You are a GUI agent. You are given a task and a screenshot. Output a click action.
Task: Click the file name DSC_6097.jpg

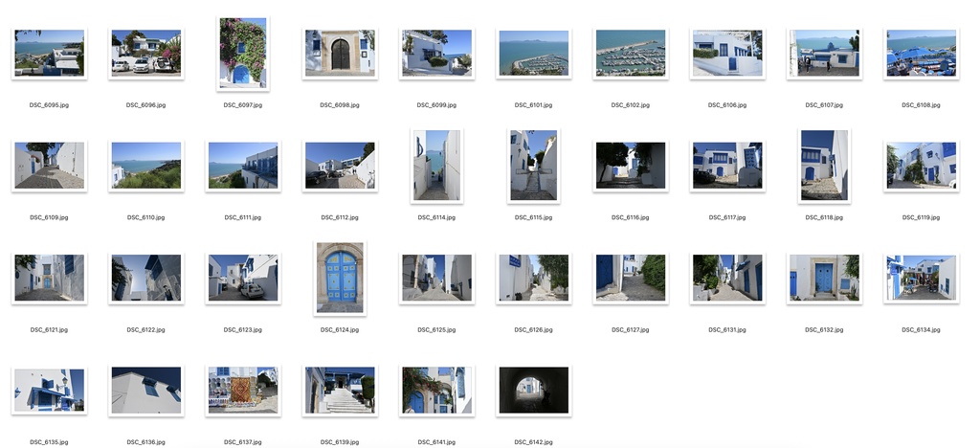243,105
